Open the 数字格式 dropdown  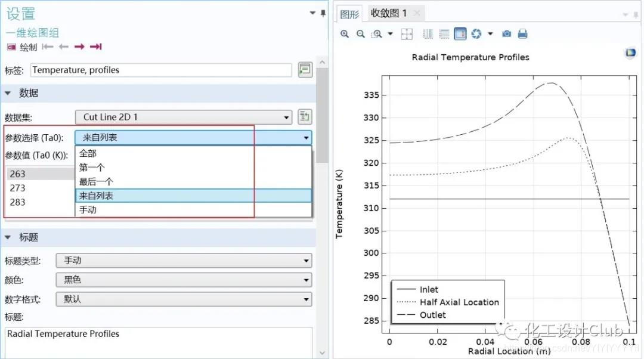point(184,299)
